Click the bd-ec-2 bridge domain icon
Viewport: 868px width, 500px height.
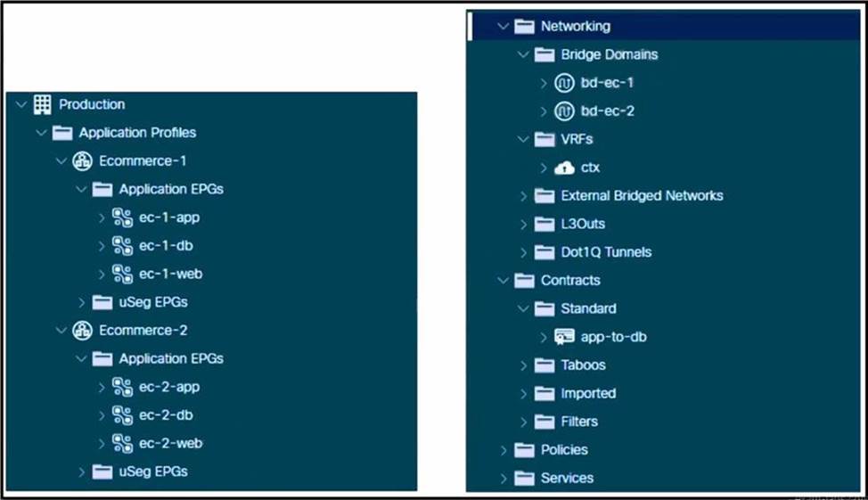click(x=564, y=111)
